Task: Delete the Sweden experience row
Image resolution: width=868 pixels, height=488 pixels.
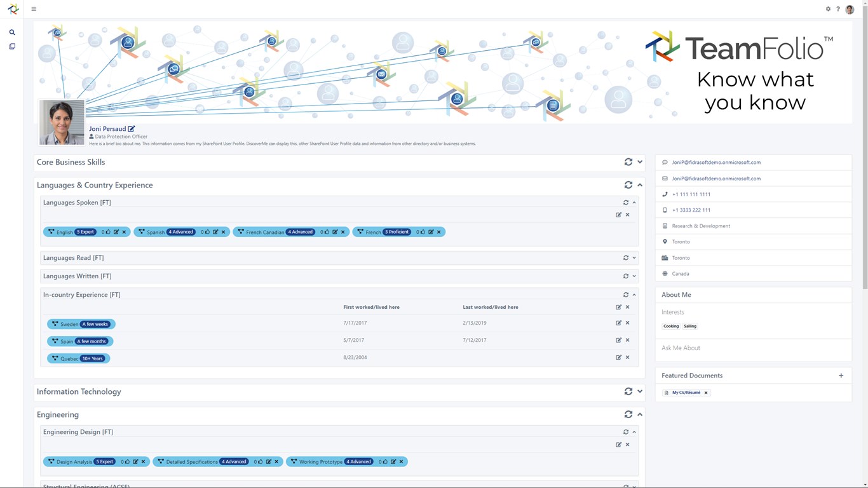Action: coord(627,323)
